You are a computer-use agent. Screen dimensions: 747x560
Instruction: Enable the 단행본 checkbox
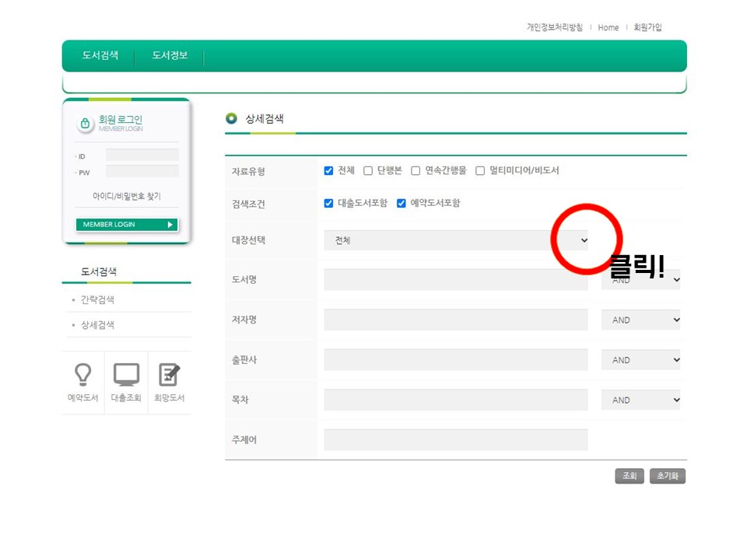point(368,171)
